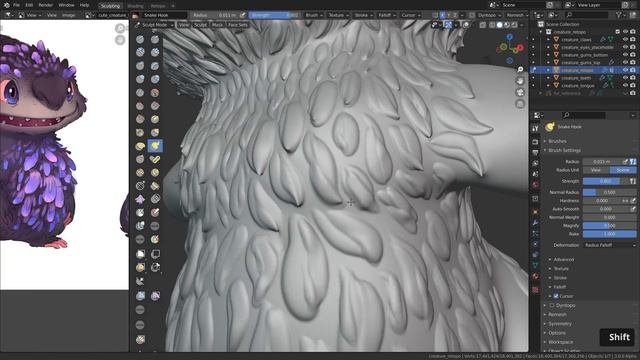Select the Inflate brush tool
Image resolution: width=640 pixels, height=360 pixels.
tap(140, 79)
